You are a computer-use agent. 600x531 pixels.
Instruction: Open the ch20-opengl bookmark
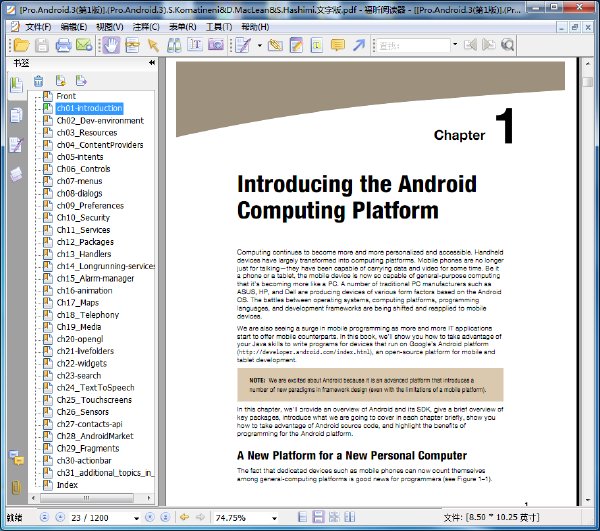coord(80,339)
